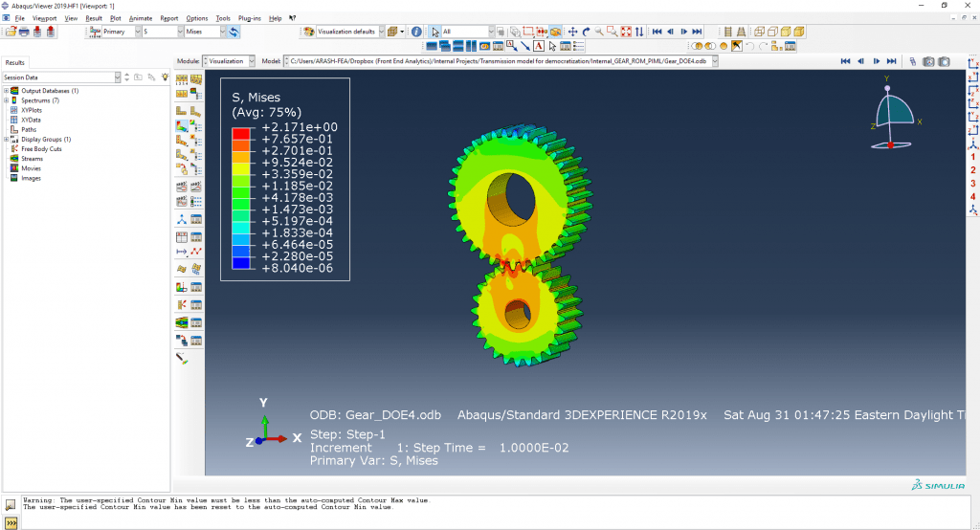Click the message area icon above >>>
The height and width of the screenshot is (530, 980).
click(11, 504)
